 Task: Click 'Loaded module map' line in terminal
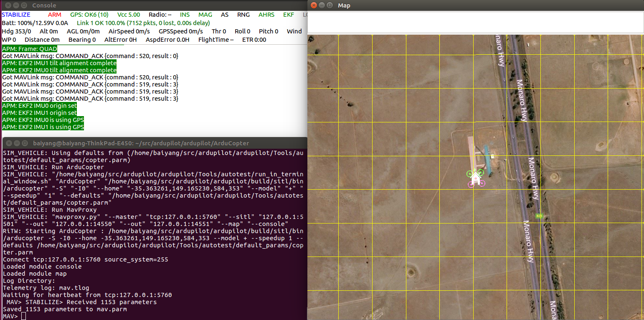click(35, 274)
